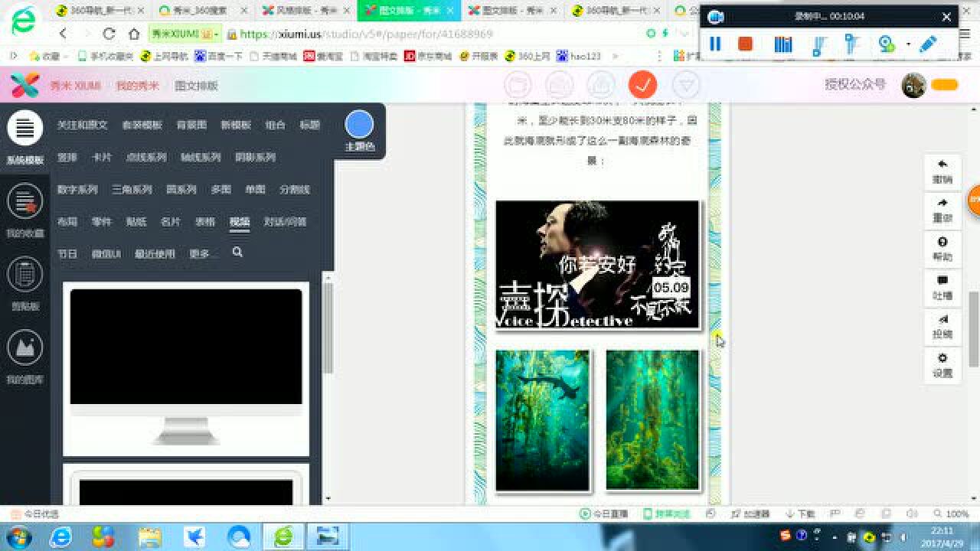Stop the screen recording with red square
Viewport: 980px width, 551px height.
(745, 44)
